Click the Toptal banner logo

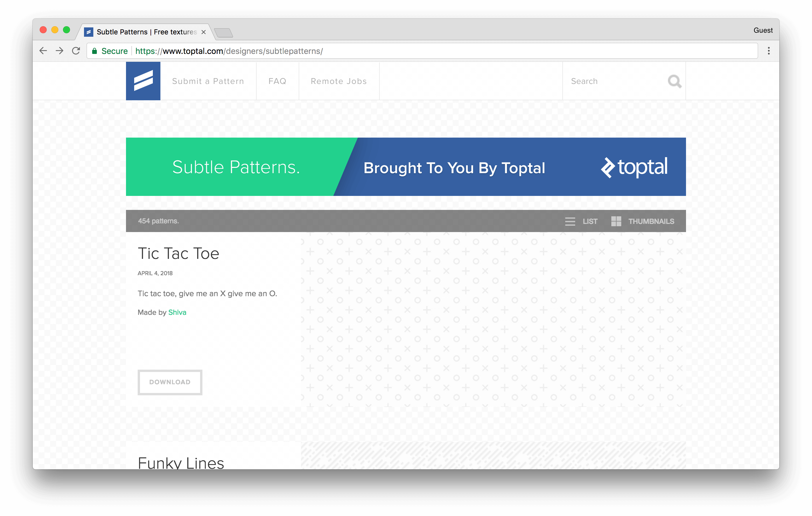pyautogui.click(x=634, y=167)
